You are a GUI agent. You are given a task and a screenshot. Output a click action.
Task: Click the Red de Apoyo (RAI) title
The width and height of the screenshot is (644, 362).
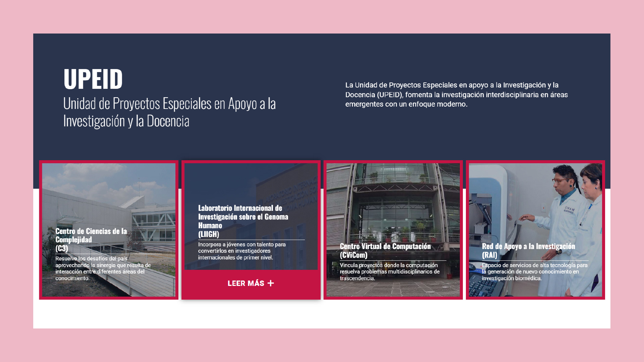[528, 250]
